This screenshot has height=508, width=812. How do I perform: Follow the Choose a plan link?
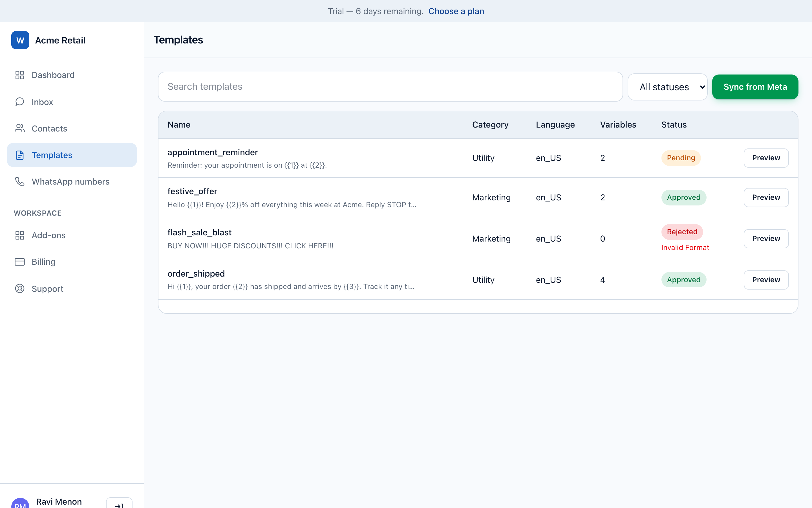456,11
